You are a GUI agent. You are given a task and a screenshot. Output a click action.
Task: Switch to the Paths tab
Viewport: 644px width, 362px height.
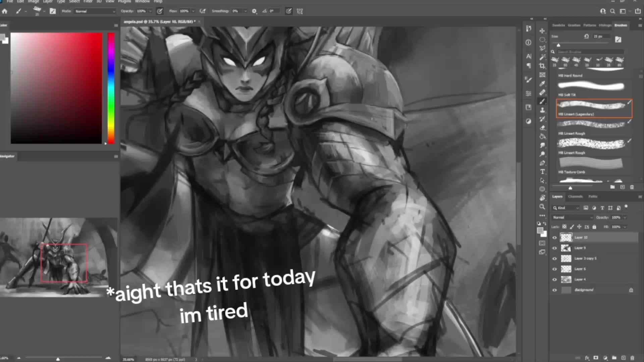(x=593, y=196)
